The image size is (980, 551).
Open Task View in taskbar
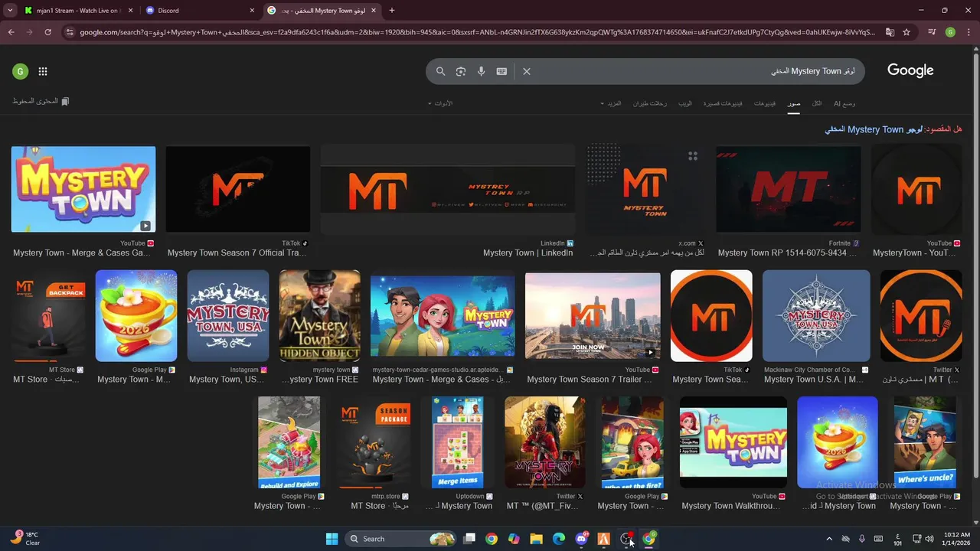tap(469, 539)
